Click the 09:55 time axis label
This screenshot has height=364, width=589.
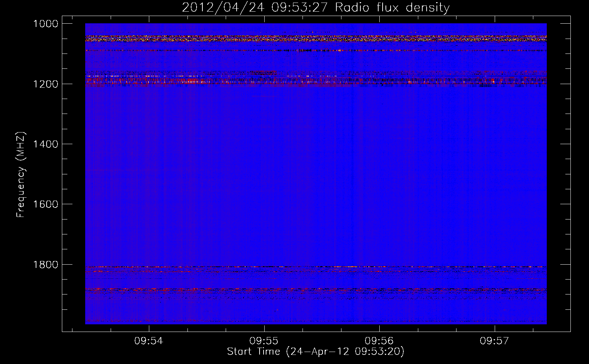tap(264, 341)
